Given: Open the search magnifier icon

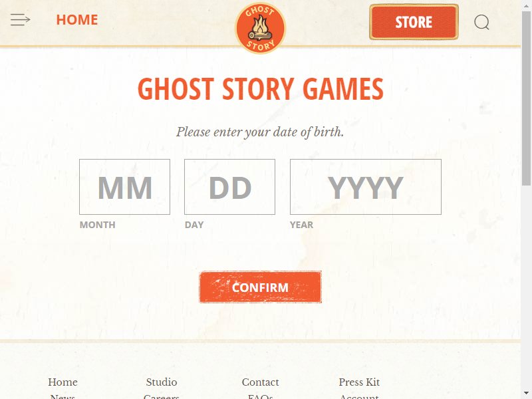Looking at the screenshot, I should click(481, 23).
